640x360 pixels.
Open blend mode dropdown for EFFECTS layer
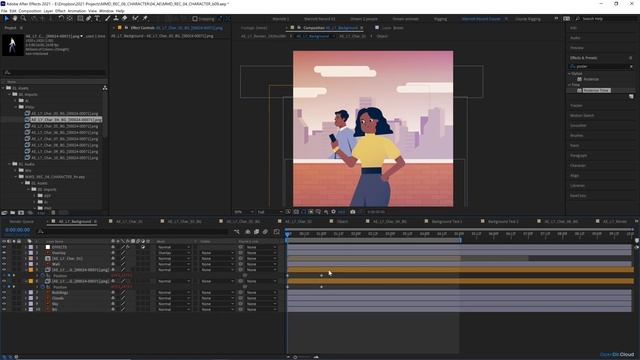[x=174, y=247]
